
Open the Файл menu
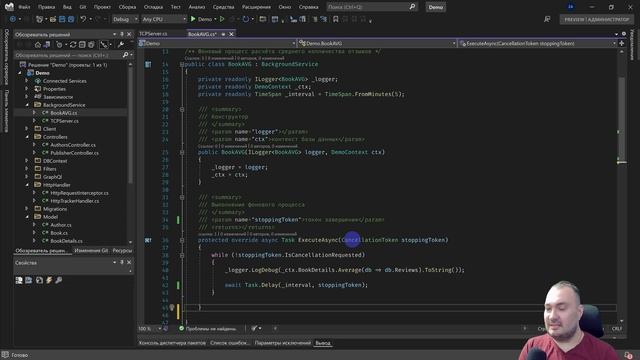tap(24, 7)
